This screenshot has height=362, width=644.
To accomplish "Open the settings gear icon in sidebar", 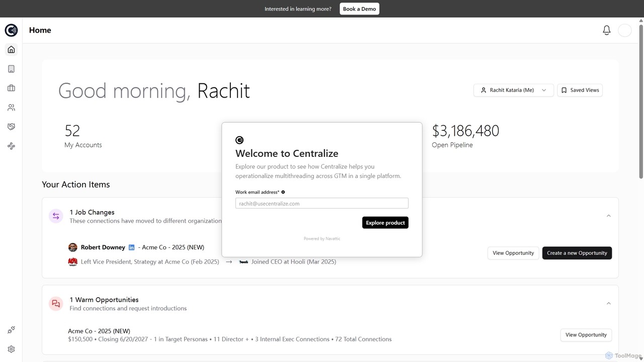I will pyautogui.click(x=11, y=349).
